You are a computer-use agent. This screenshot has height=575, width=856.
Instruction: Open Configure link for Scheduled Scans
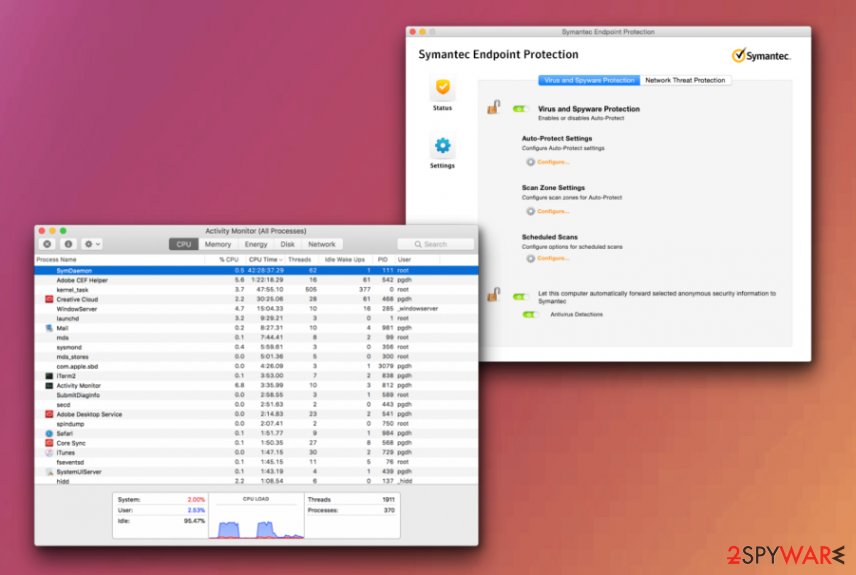tap(553, 258)
